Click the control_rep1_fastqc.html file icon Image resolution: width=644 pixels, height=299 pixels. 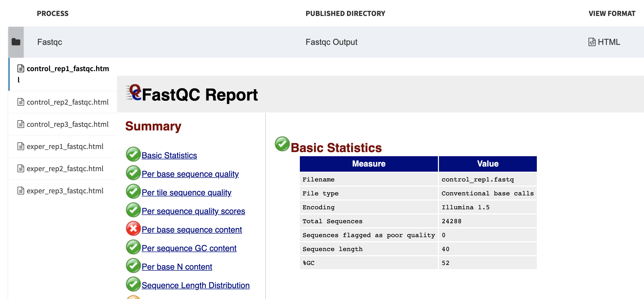point(21,69)
